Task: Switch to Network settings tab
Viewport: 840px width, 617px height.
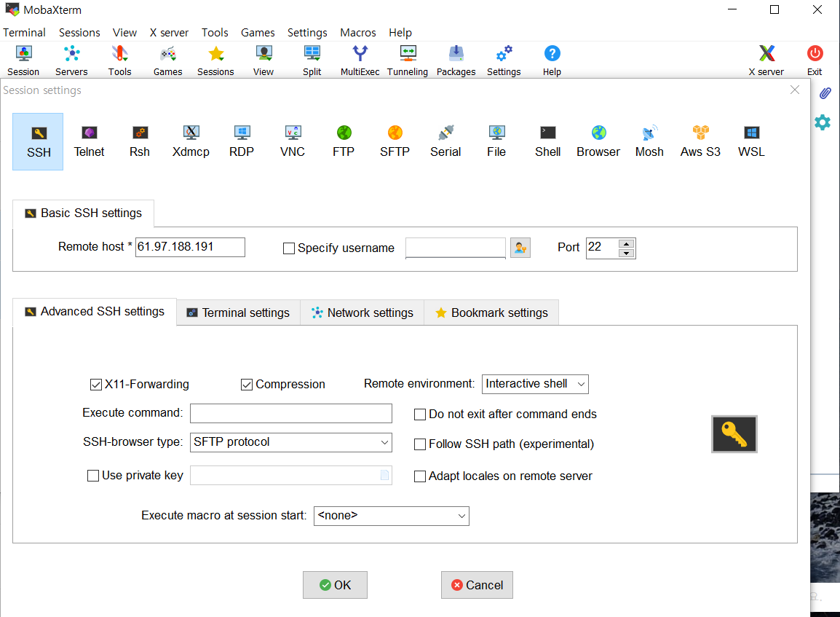Action: [x=362, y=313]
